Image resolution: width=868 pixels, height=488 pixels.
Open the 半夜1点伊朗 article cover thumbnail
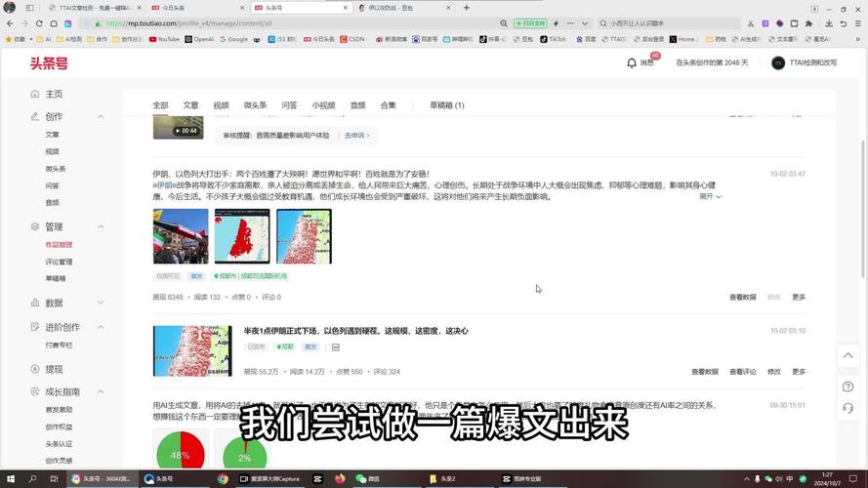tap(192, 350)
